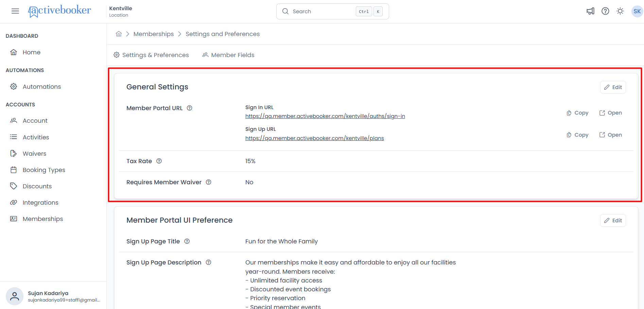Show help tooltip for Tax Rate
The height and width of the screenshot is (309, 644).
159,161
